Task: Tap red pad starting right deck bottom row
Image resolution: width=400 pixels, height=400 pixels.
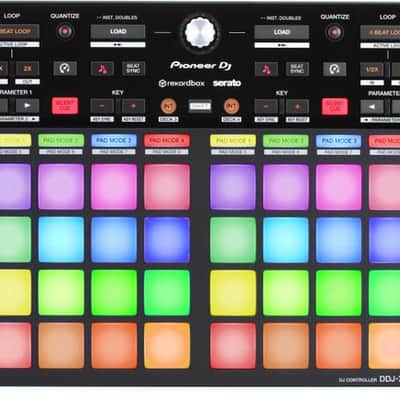Action: tap(233, 346)
